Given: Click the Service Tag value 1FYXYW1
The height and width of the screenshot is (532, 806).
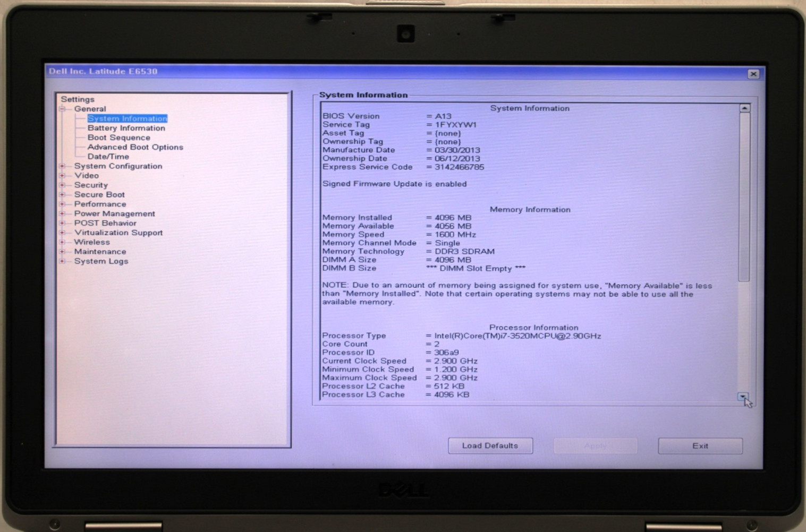Looking at the screenshot, I should click(x=456, y=125).
